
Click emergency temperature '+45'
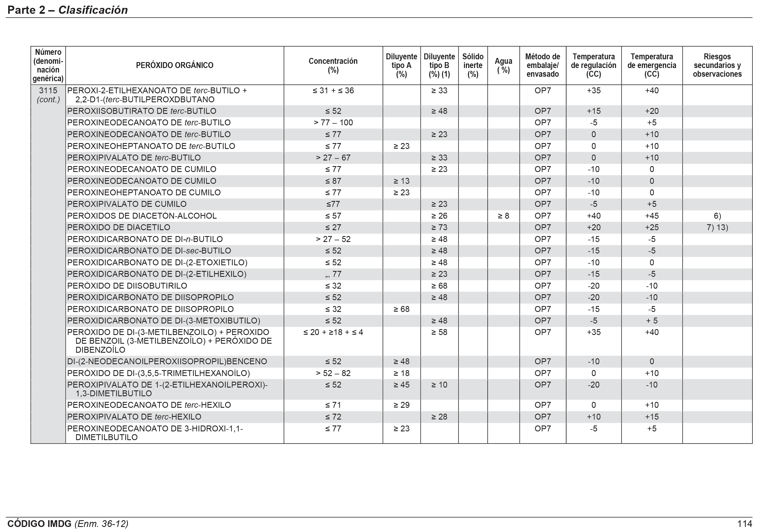652,216
